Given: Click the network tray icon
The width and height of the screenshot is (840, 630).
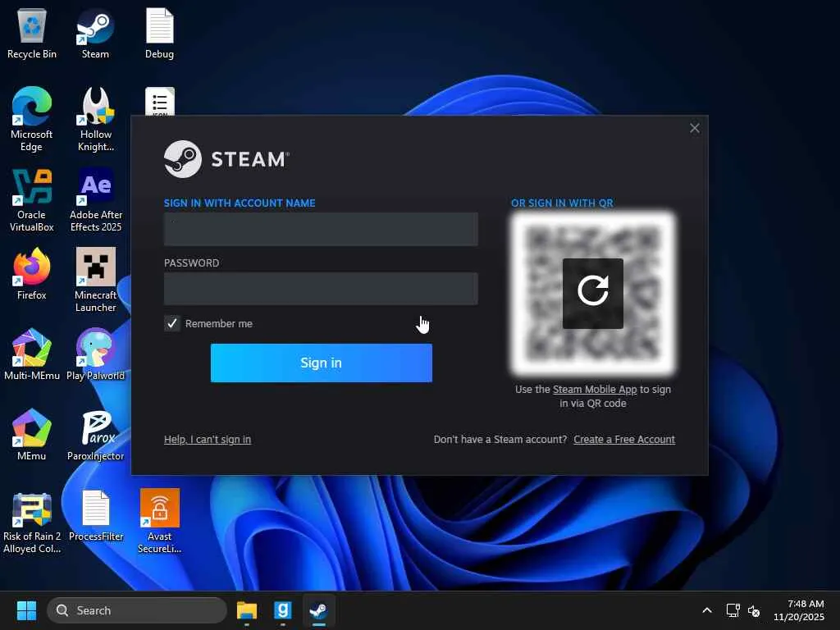Looking at the screenshot, I should point(733,610).
